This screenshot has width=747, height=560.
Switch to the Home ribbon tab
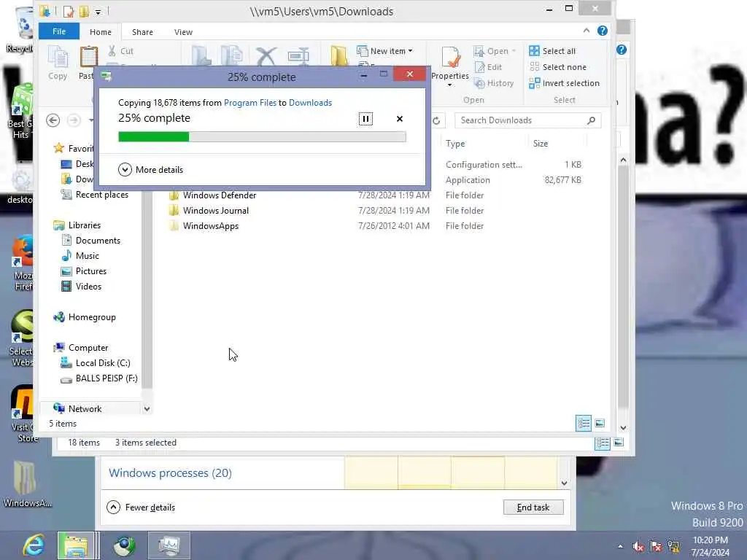click(101, 32)
